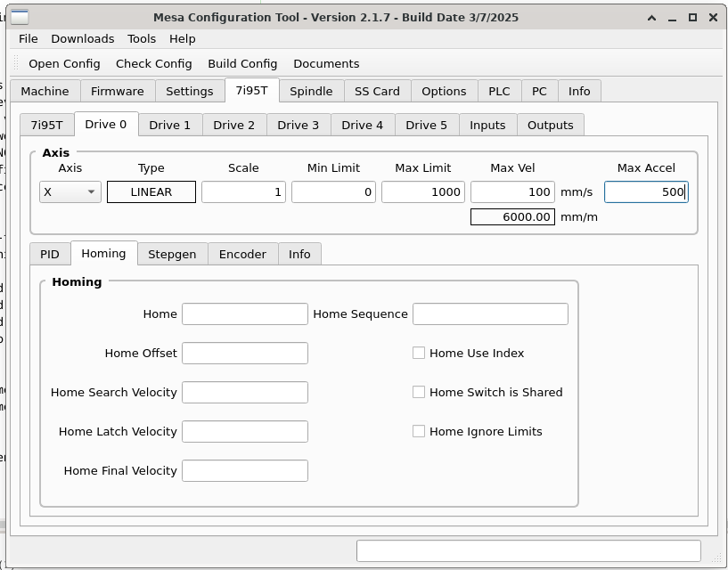
Task: Open the Tools menu
Action: (x=142, y=39)
